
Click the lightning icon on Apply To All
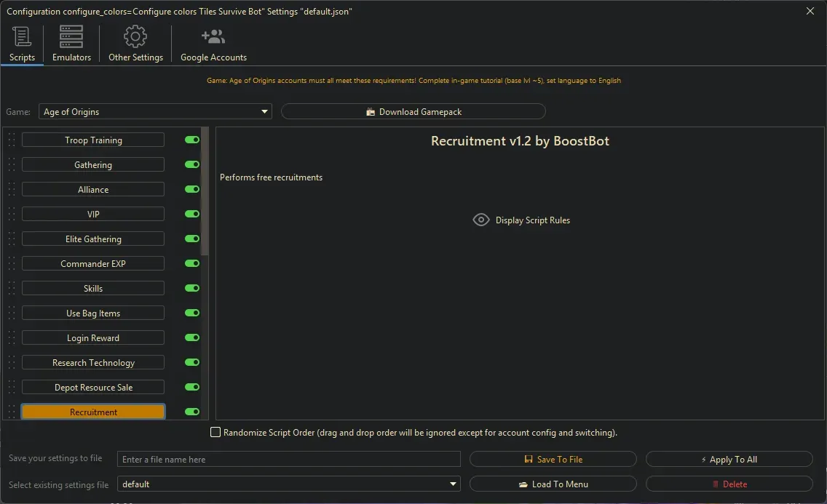(x=704, y=458)
